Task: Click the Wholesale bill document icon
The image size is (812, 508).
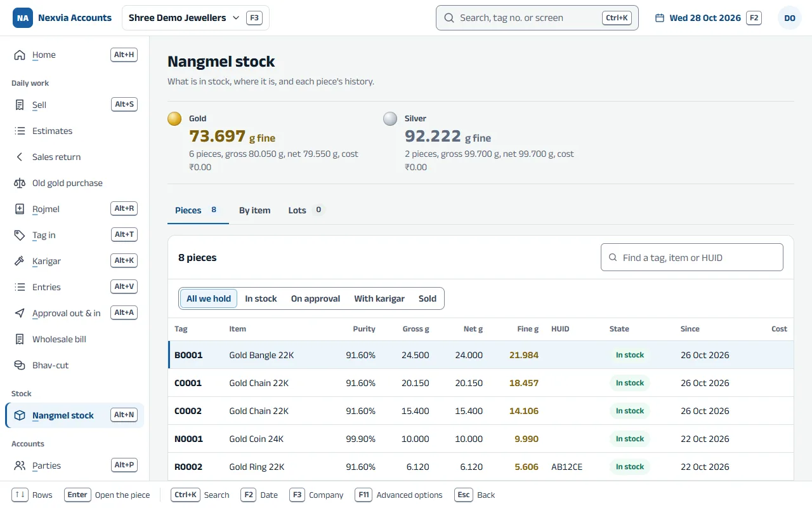Action: [20, 339]
